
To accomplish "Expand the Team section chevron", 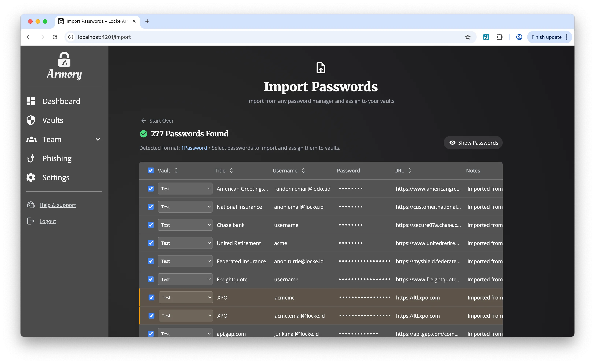I will [98, 139].
